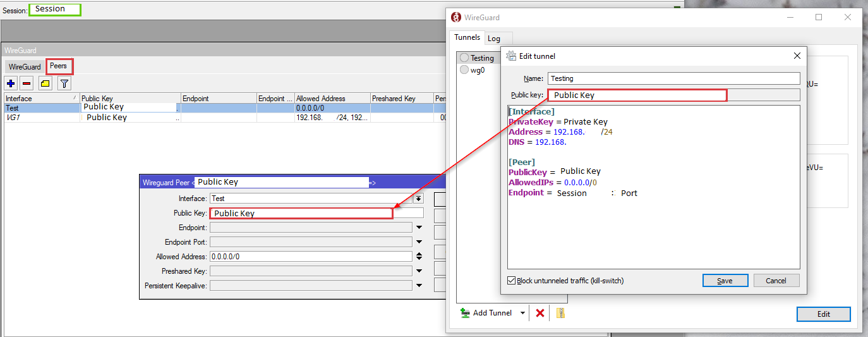Click Cancel in Edit tunnel dialog
Screen dimensions: 868x337
click(776, 281)
